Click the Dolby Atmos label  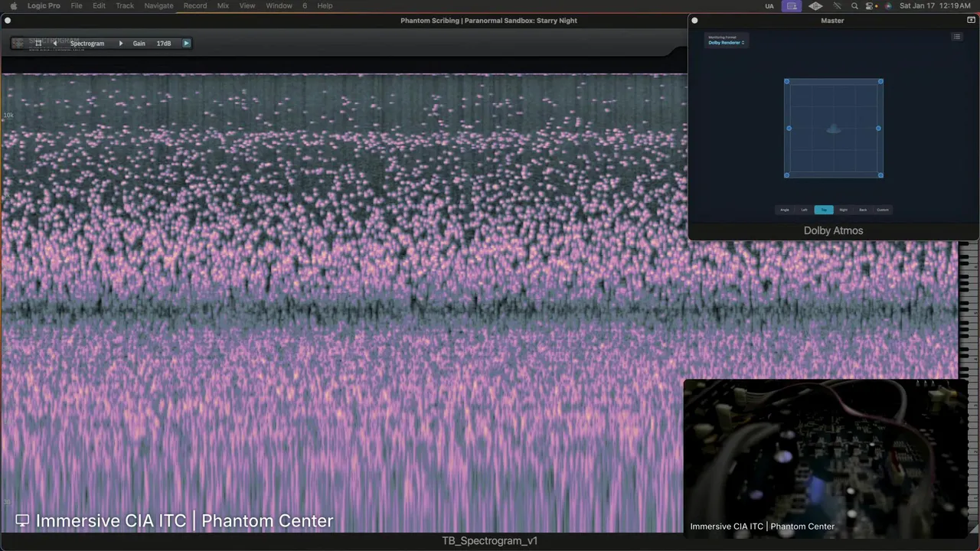point(833,230)
